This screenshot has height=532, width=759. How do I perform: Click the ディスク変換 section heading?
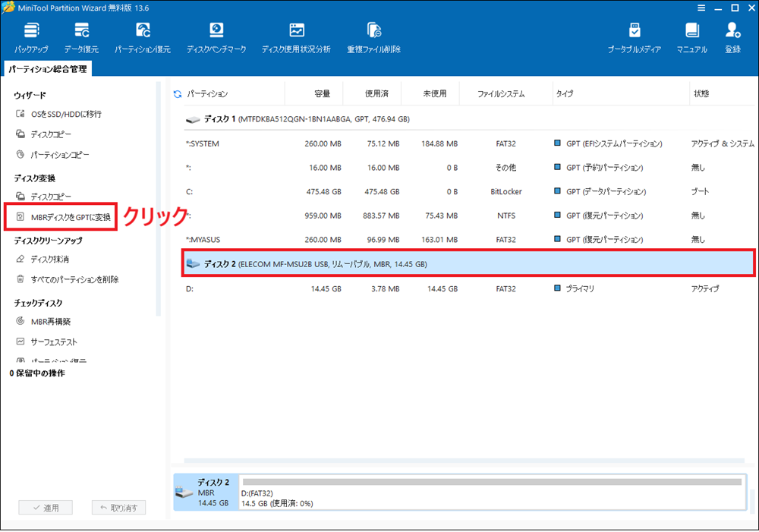[34, 178]
